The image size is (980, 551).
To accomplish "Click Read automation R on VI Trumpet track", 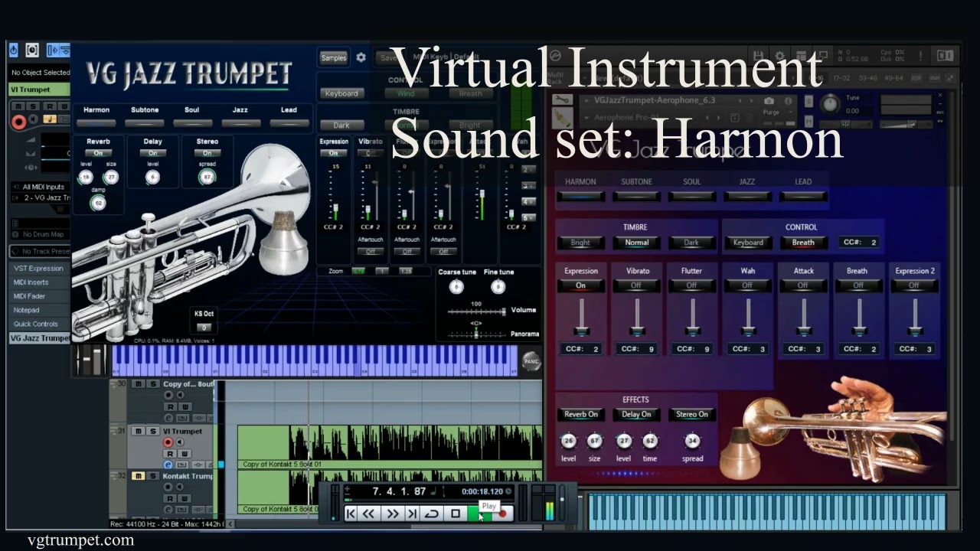I will coord(168,453).
